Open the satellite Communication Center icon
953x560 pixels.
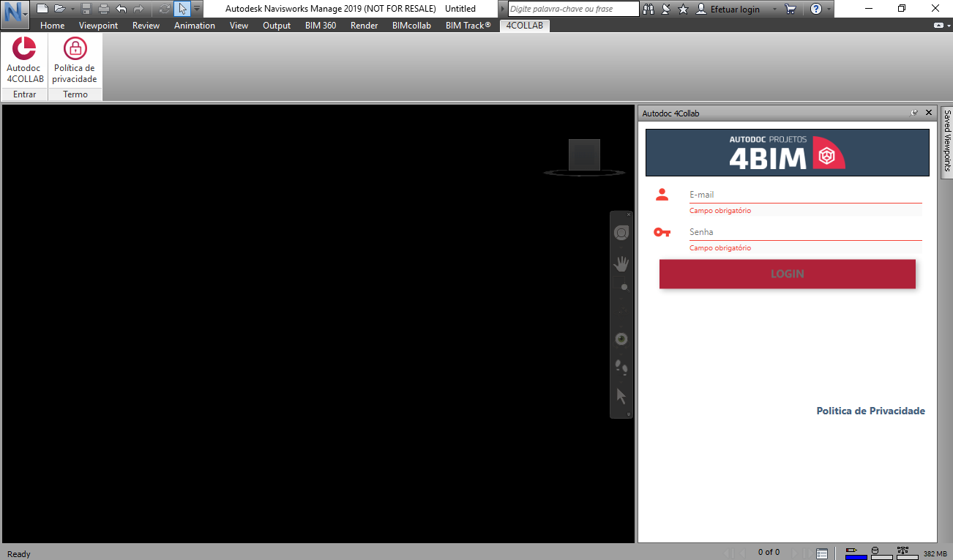(x=666, y=9)
